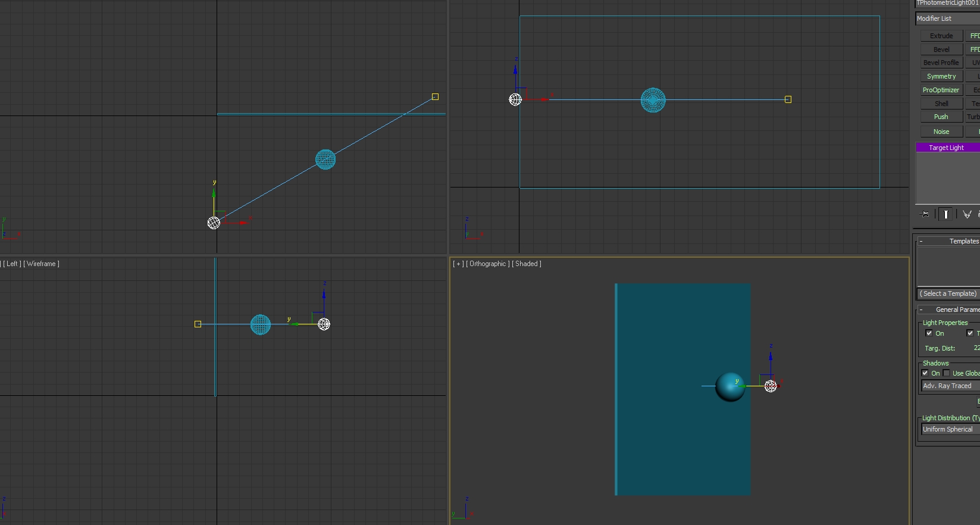The image size is (980, 525).
Task: Open the plus menu of the Orthographic viewport
Action: (458, 264)
